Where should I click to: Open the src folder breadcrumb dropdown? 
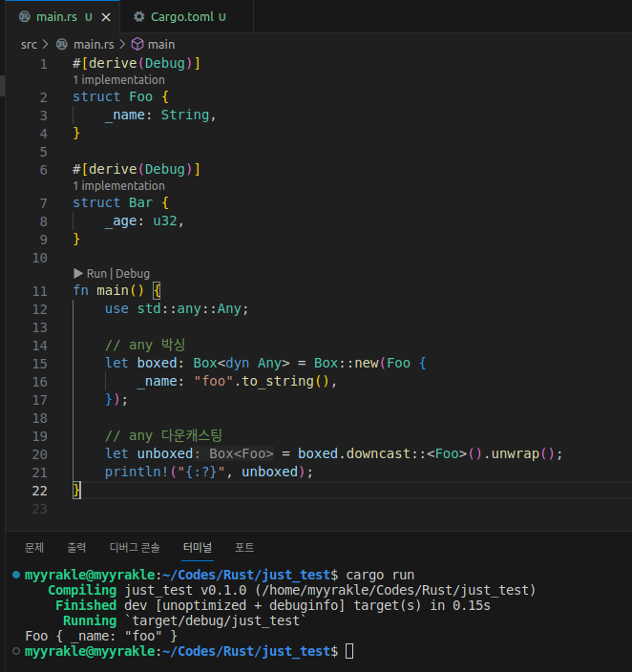pos(29,44)
